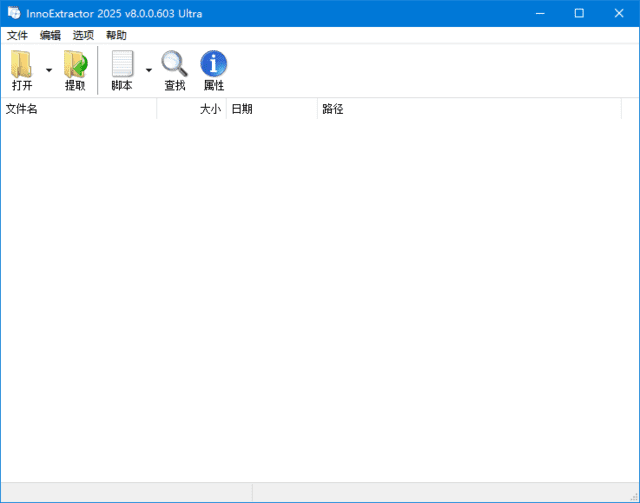Click the empty file list area

pyautogui.click(x=320, y=300)
